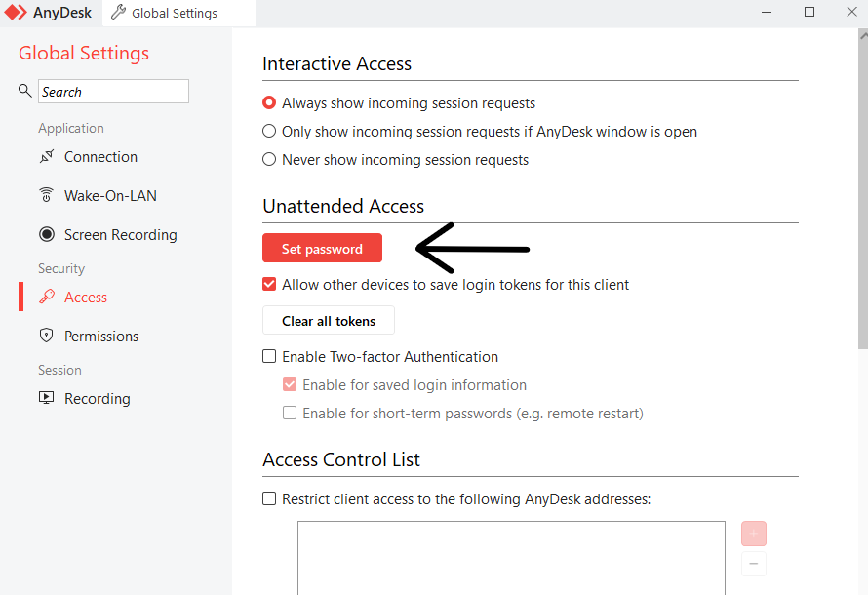
Task: Open the Permissions settings page
Action: tap(101, 336)
